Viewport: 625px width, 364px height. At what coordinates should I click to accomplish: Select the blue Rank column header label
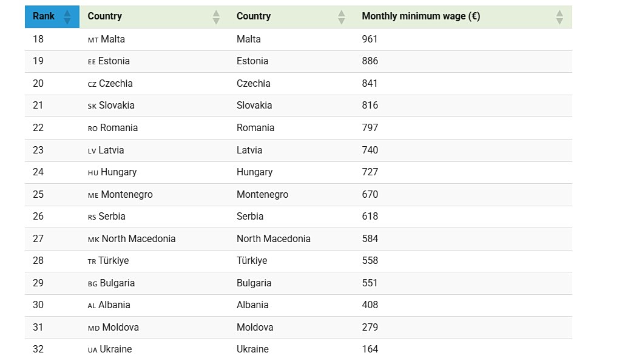[44, 16]
